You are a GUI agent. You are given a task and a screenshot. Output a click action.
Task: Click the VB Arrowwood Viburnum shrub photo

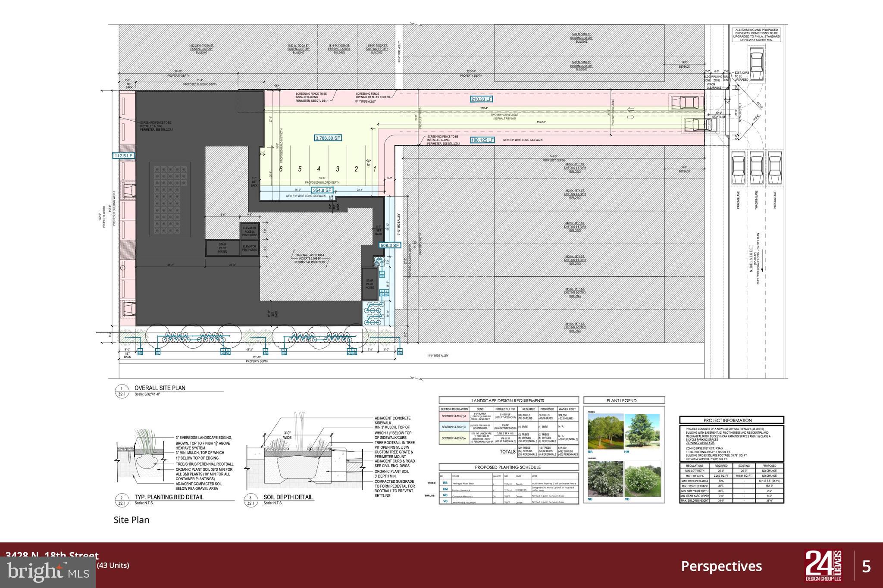point(642,479)
